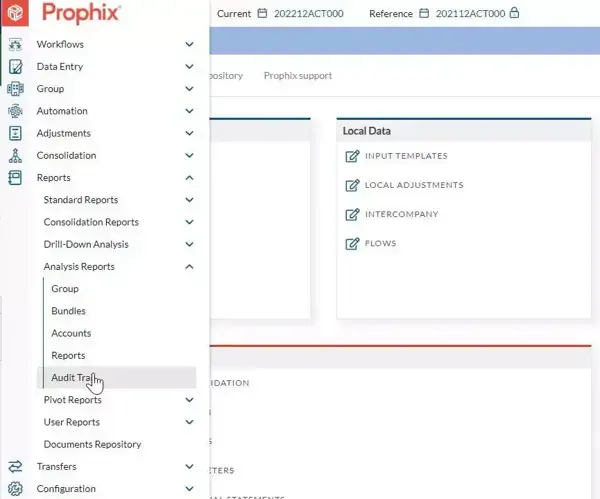Viewport: 600px width, 499px height.
Task: Open the Audit Trail report item
Action: (x=117, y=378)
